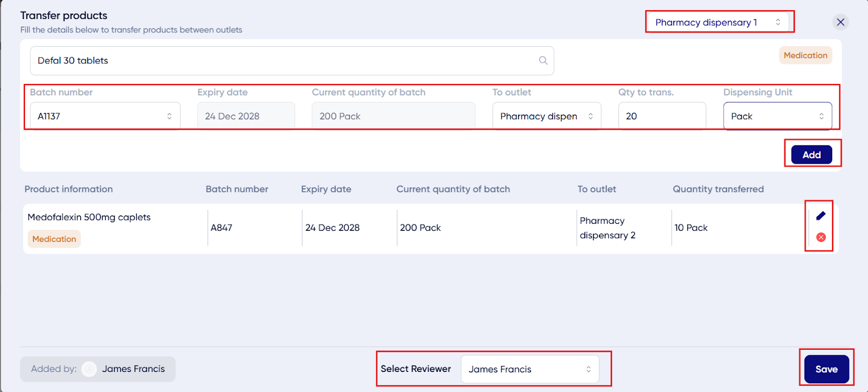Click the Qty to trans. field showing 20
868x392 pixels.
pos(662,116)
